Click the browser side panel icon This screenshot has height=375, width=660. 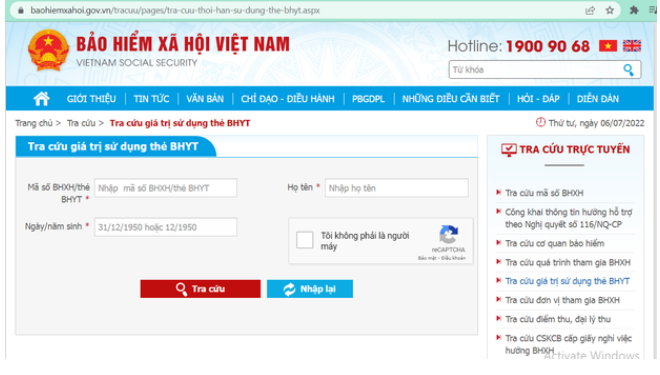pos(653,10)
